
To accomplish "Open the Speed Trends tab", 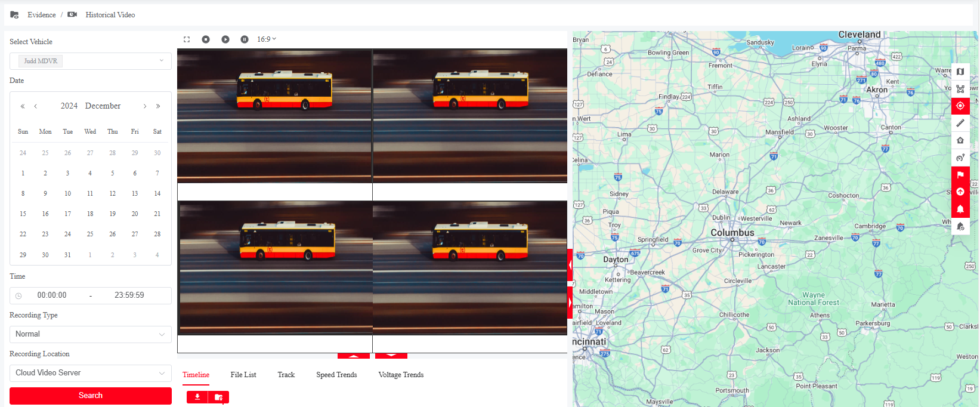I will pyautogui.click(x=336, y=375).
